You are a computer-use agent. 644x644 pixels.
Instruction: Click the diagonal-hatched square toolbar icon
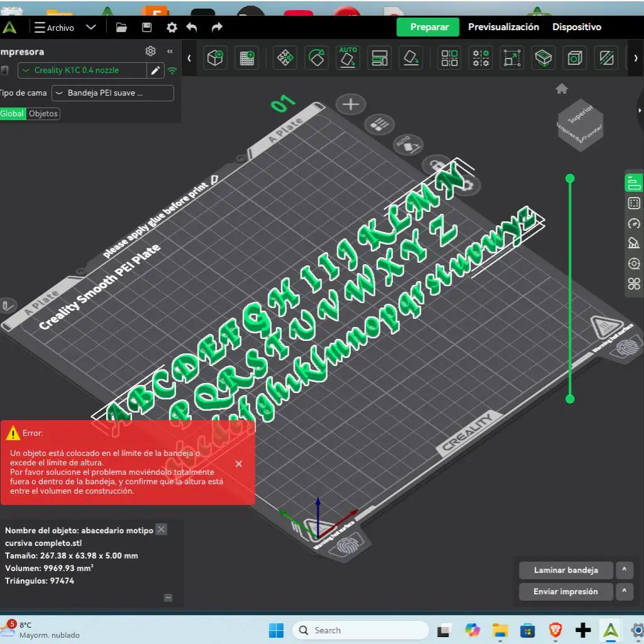tap(606, 58)
